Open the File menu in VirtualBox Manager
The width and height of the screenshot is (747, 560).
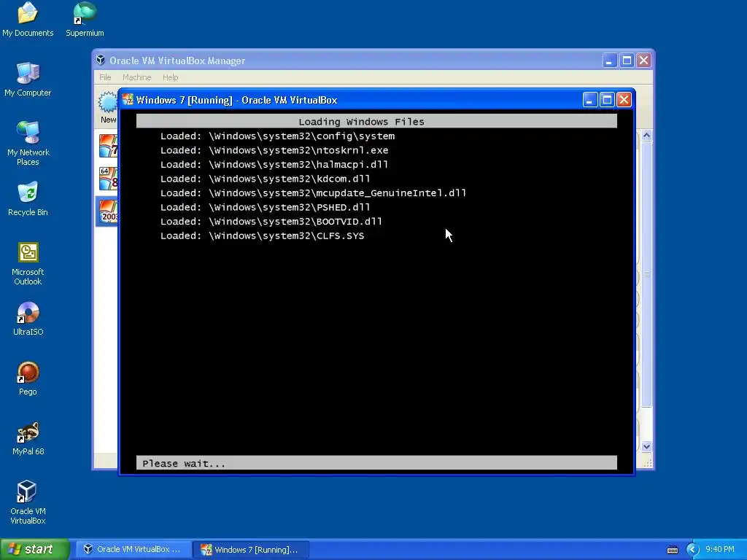pos(105,77)
